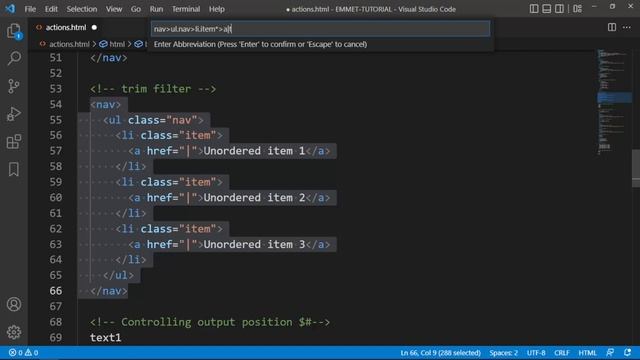Image resolution: width=640 pixels, height=360 pixels.
Task: Open the Accounts menu icon
Action: (x=14, y=304)
